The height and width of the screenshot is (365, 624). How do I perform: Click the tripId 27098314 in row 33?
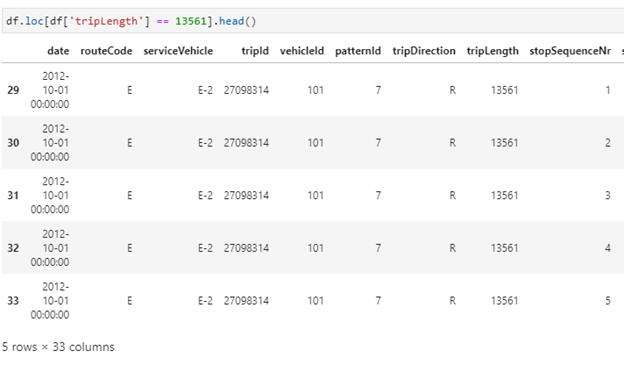coord(246,301)
